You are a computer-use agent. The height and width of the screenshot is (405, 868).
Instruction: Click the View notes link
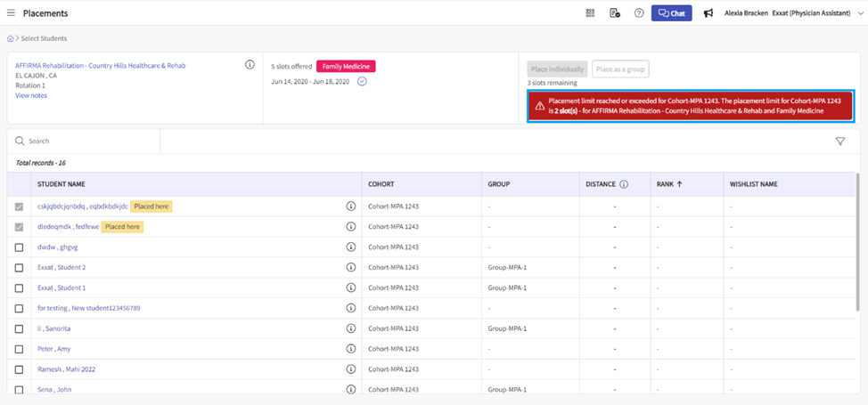tap(31, 95)
